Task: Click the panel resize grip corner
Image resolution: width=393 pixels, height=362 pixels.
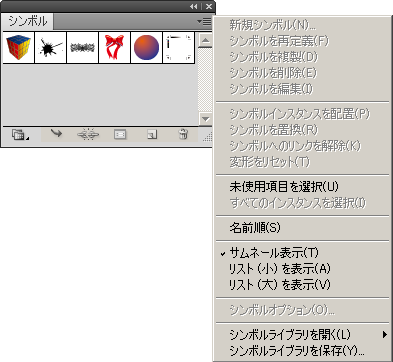Action: [207, 137]
